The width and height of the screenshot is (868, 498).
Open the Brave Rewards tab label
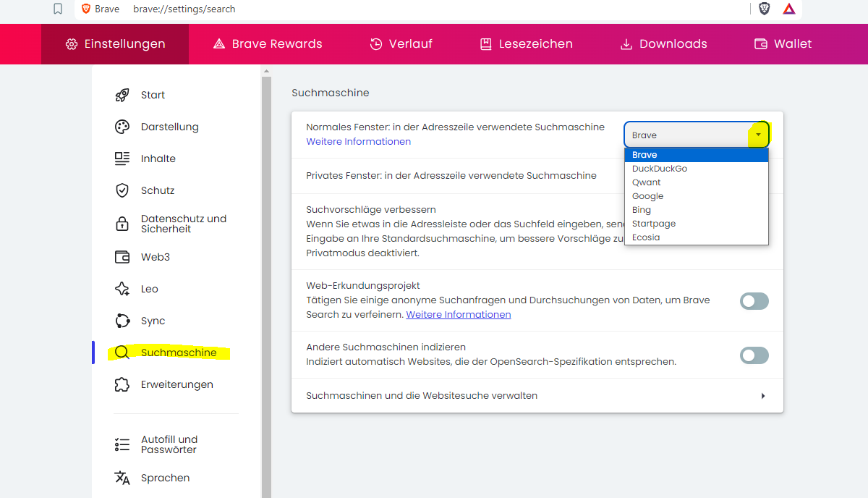[277, 44]
